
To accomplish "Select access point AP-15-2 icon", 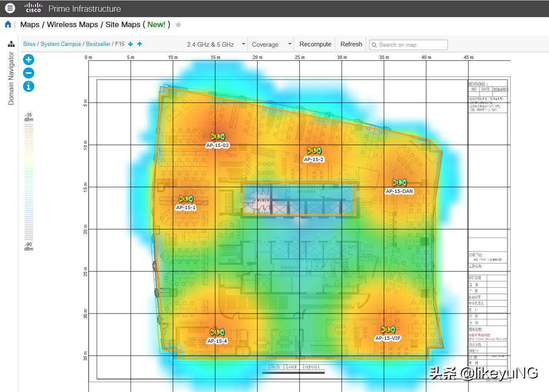I will click(314, 151).
